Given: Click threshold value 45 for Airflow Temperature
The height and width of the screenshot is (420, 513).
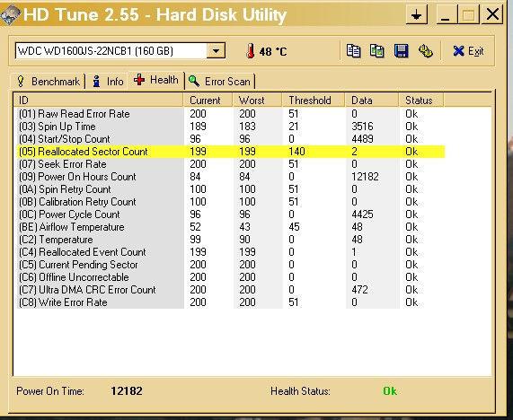Looking at the screenshot, I should (294, 227).
